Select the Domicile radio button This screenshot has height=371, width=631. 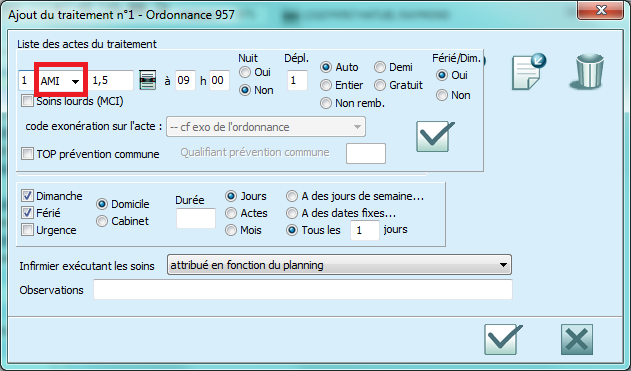(x=102, y=204)
